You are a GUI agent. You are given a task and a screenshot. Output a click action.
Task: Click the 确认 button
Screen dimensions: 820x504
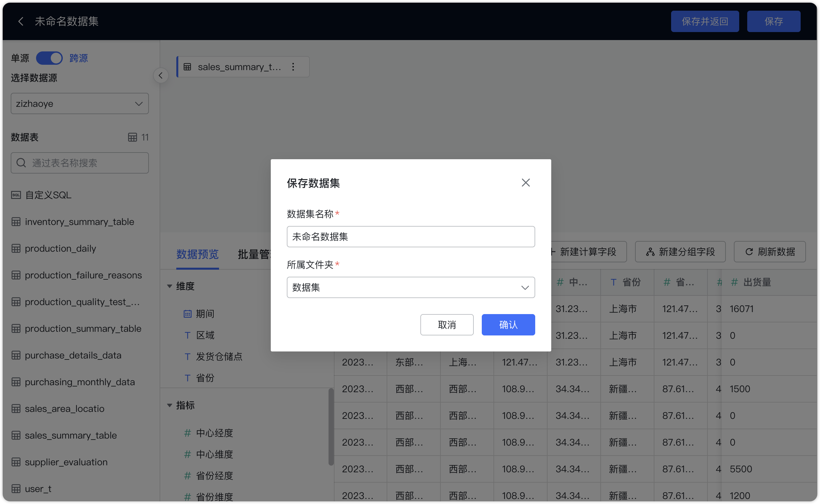pos(508,325)
